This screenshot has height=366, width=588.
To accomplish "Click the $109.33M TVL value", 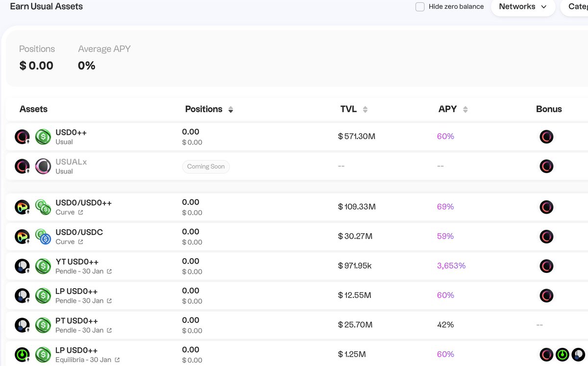I will (x=357, y=207).
